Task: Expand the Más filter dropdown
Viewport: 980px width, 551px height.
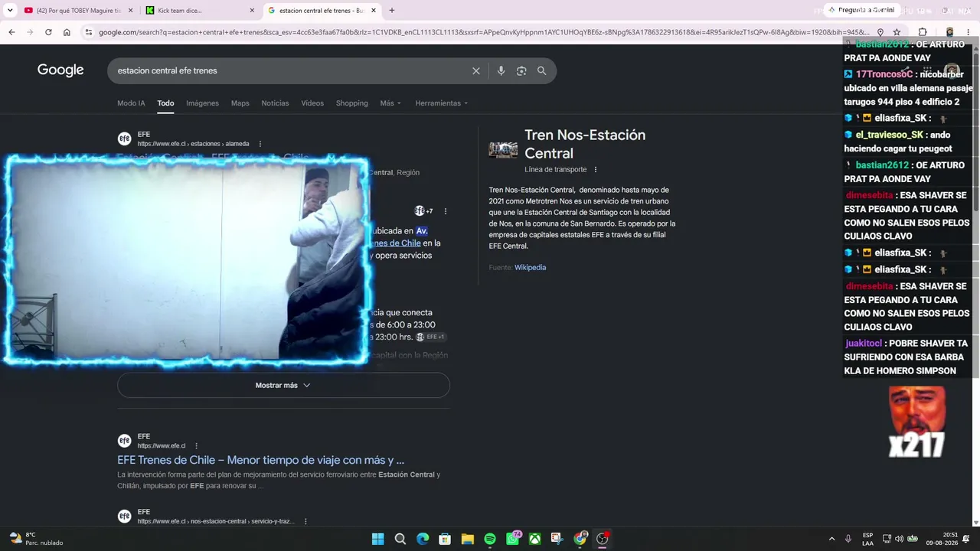Action: [390, 103]
